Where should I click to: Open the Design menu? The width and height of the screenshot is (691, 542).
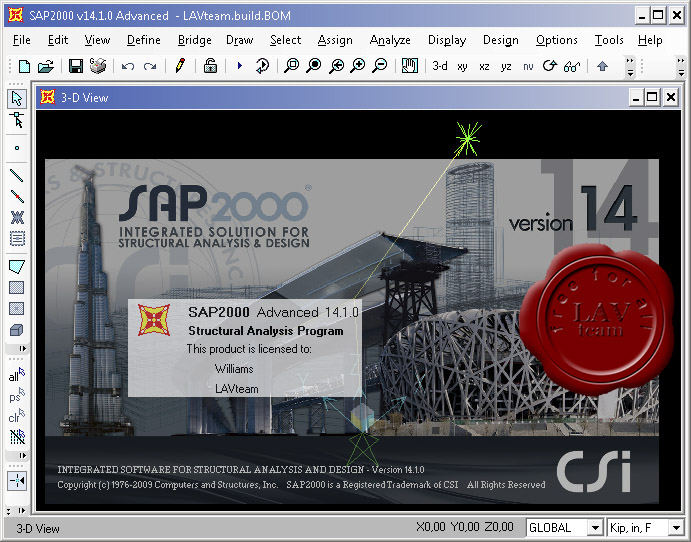(x=501, y=40)
